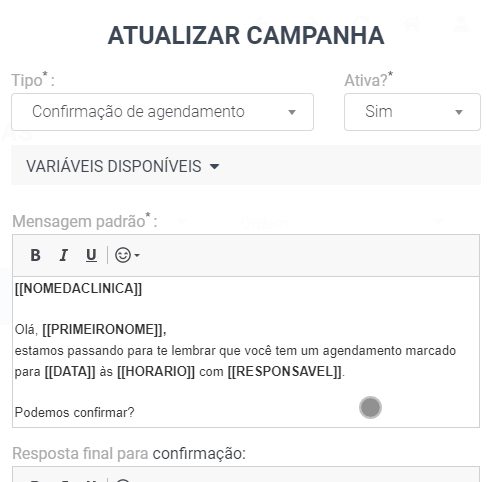Click the word Olá in the message
The image size is (494, 482).
(26, 330)
